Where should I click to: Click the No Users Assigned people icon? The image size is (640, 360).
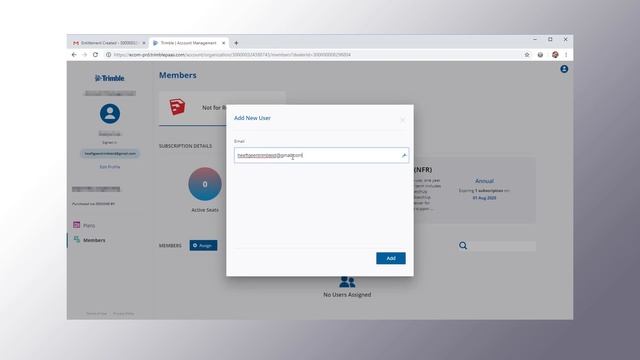[347, 282]
